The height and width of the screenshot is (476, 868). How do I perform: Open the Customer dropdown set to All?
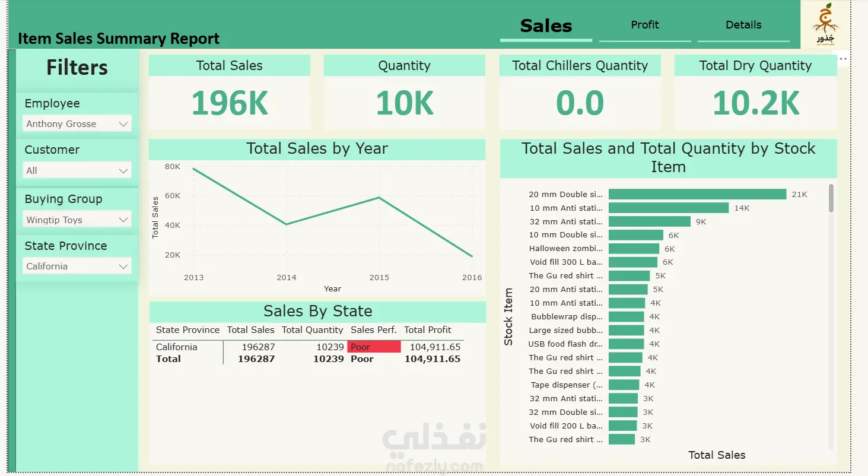tap(77, 171)
